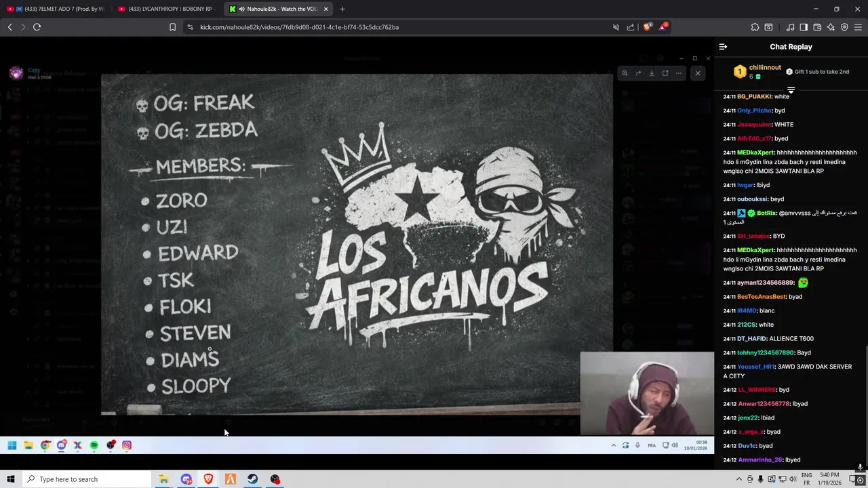Click the Type here to search box
The image size is (868, 488).
coord(86,479)
